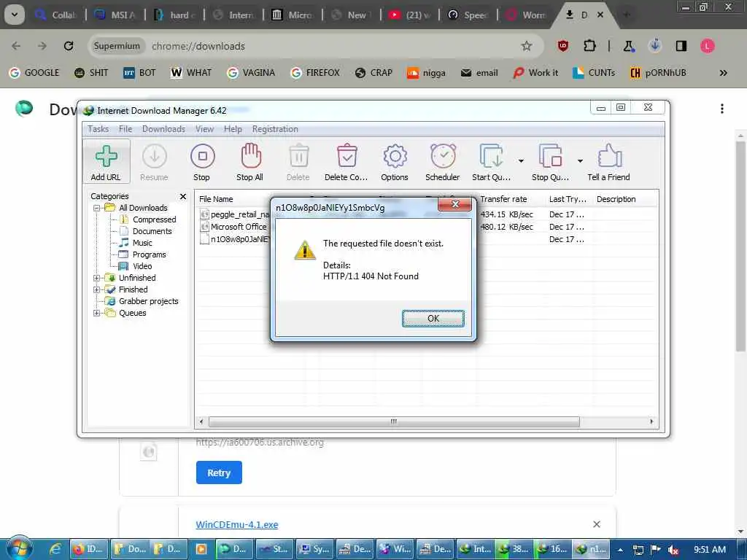The height and width of the screenshot is (560, 747).
Task: Open the Scheduler alarm clock icon
Action: coord(443,162)
